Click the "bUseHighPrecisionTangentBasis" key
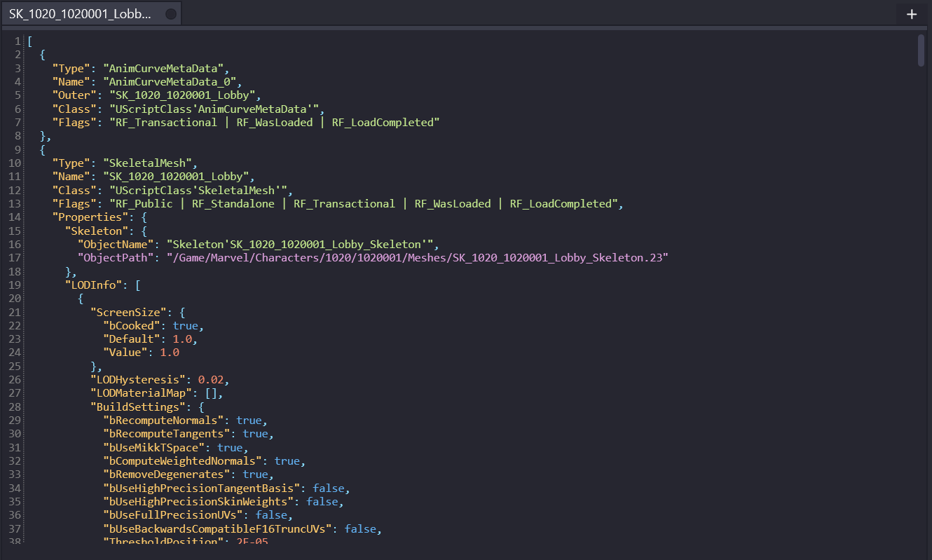The height and width of the screenshot is (560, 932). click(202, 488)
